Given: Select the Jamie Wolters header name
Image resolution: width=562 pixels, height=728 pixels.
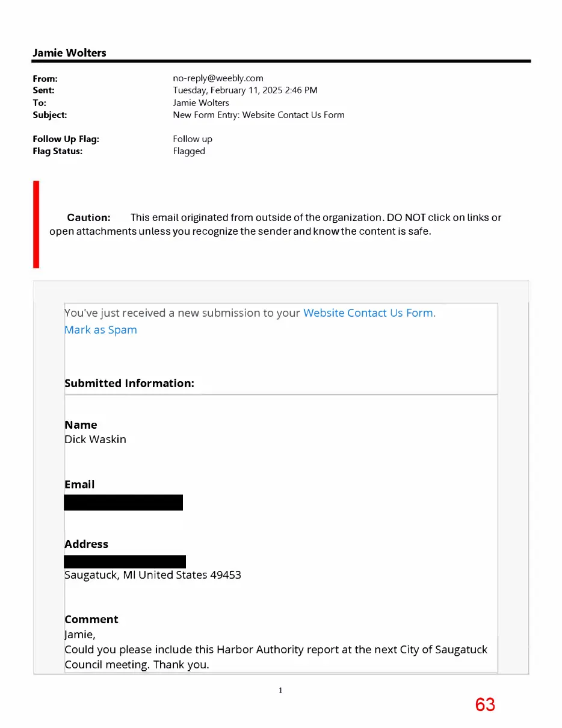Looking at the screenshot, I should click(x=69, y=53).
